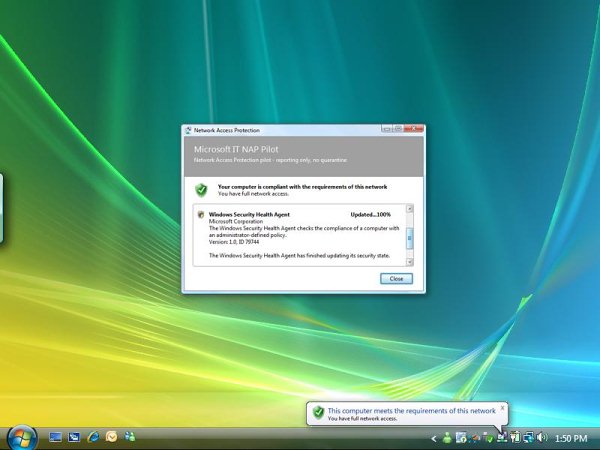Viewport: 600px width, 450px height.
Task: Click tray icon beside green Messenger person
Action: [x=461, y=438]
